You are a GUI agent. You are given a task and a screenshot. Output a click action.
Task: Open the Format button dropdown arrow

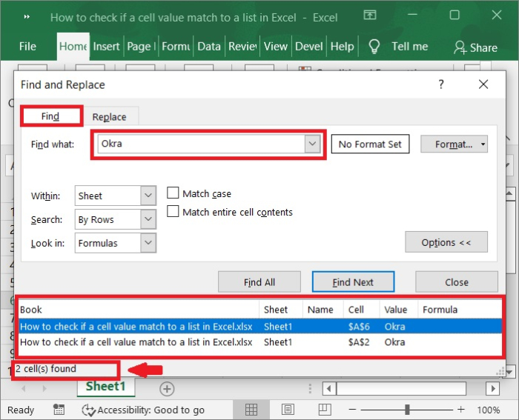click(x=483, y=144)
